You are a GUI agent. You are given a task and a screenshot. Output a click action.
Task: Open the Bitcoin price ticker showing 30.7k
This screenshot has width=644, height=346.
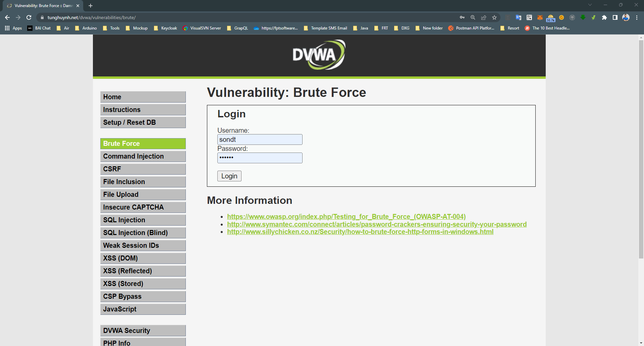pyautogui.click(x=551, y=17)
